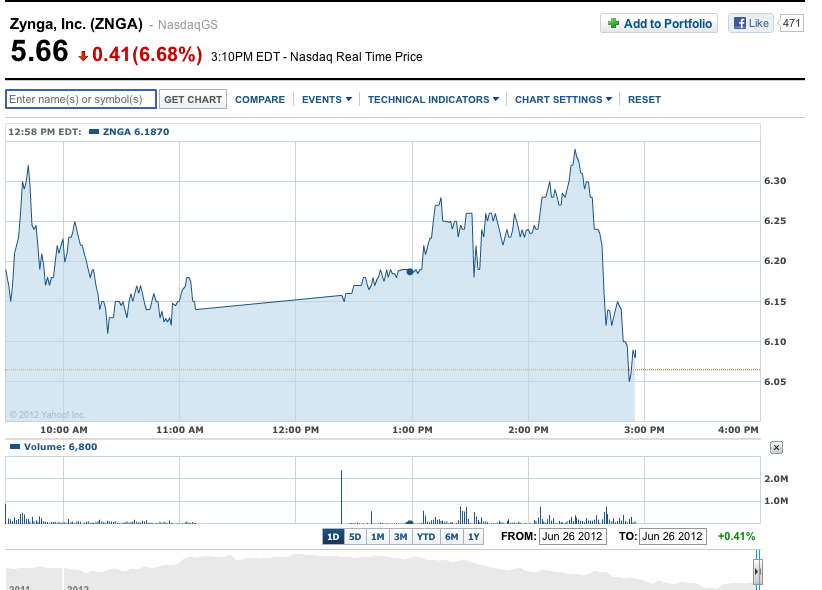Viewport: 822px width, 590px height.
Task: Click the Facebook like count 471
Action: pos(791,23)
